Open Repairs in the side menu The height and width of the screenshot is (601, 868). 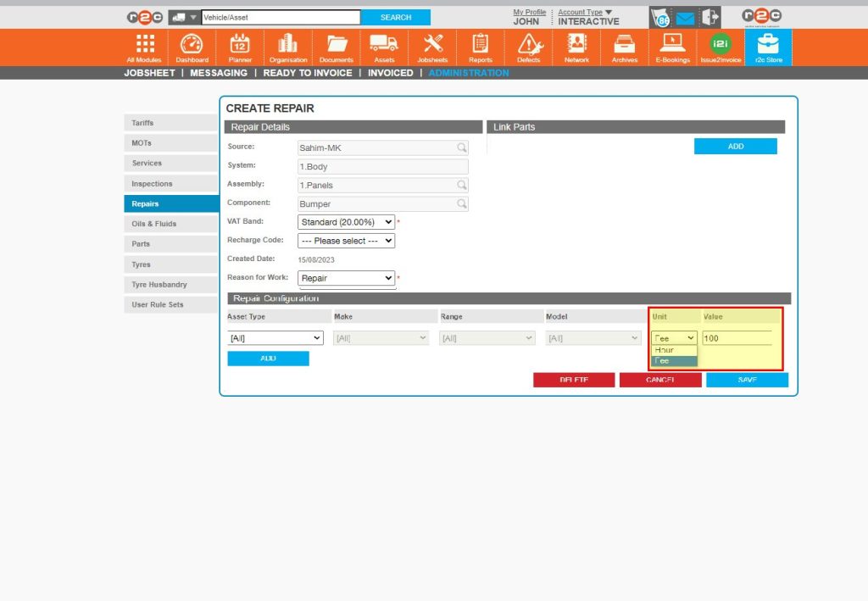(x=171, y=203)
